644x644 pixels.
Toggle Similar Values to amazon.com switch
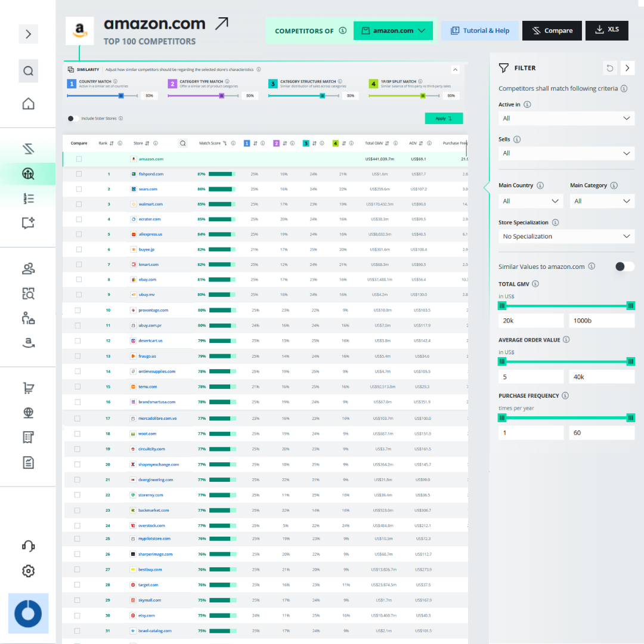pos(625,267)
